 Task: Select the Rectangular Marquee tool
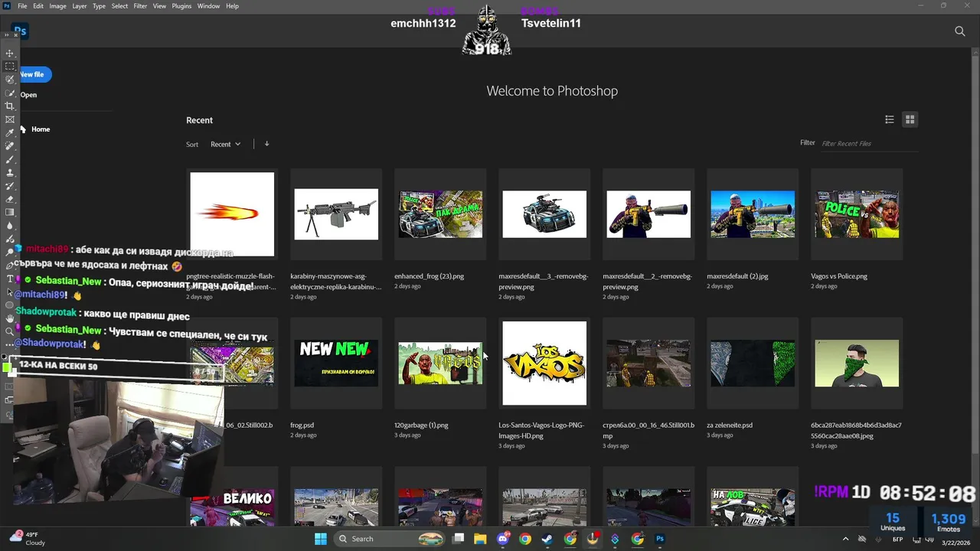pyautogui.click(x=10, y=67)
